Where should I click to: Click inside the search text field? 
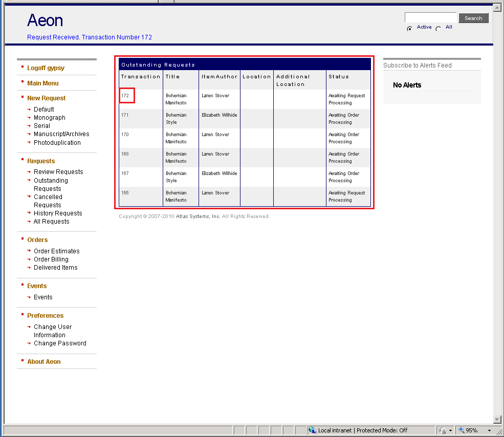pyautogui.click(x=430, y=17)
